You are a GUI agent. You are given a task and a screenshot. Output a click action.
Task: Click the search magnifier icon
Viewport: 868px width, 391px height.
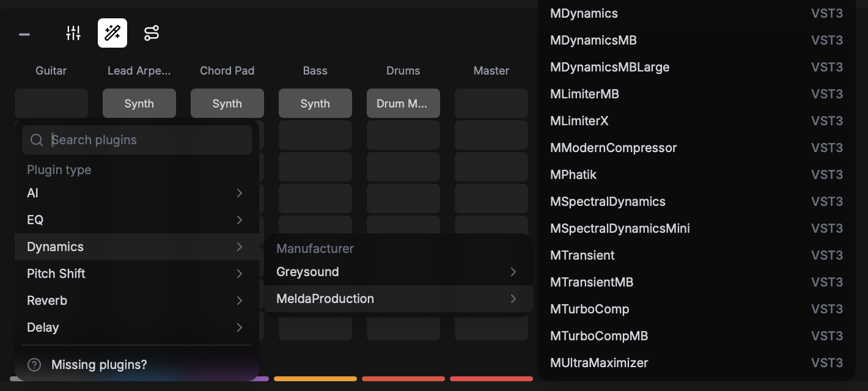pyautogui.click(x=37, y=140)
